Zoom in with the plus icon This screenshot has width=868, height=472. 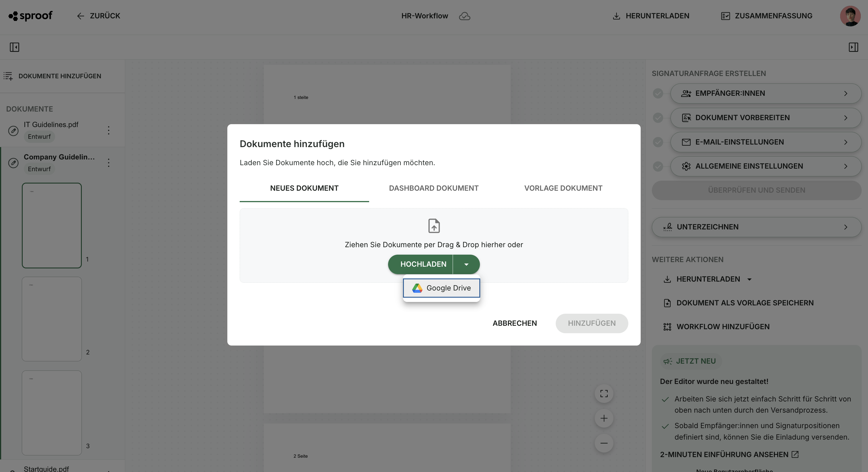(x=604, y=418)
